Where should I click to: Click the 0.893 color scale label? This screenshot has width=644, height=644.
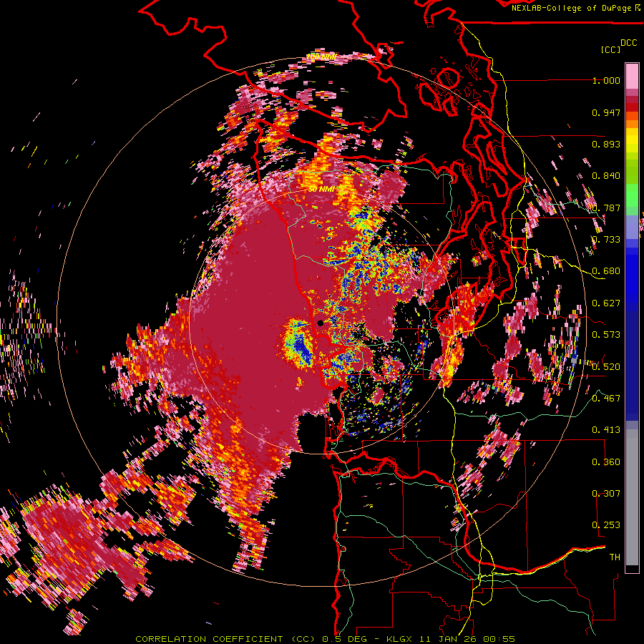(606, 144)
